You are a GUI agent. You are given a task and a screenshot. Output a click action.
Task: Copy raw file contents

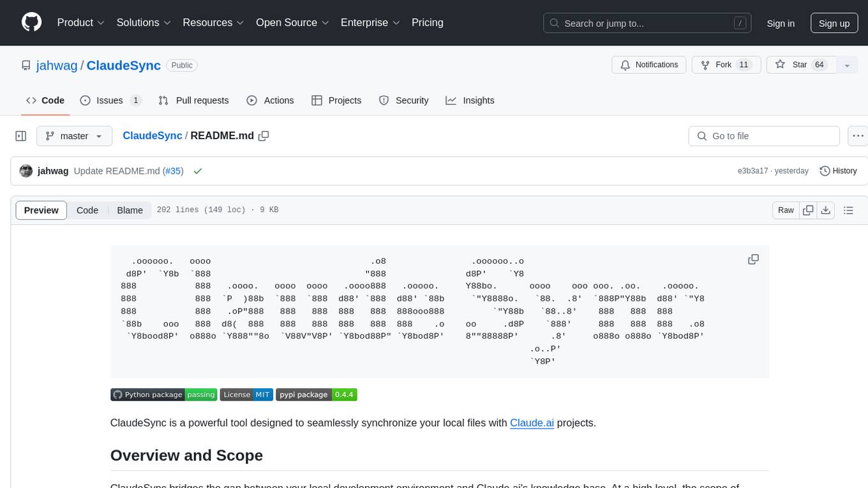pos(808,210)
